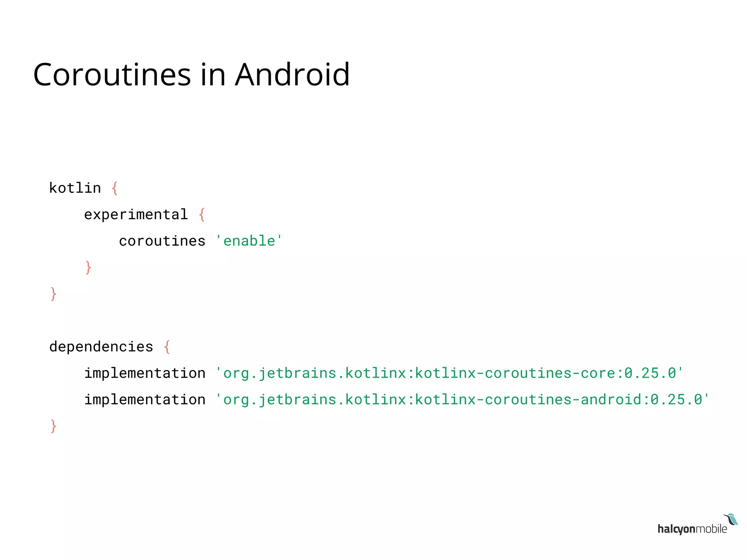Click the closing brace of dependencies block
Viewport: 747px width, 560px height.
(x=54, y=426)
